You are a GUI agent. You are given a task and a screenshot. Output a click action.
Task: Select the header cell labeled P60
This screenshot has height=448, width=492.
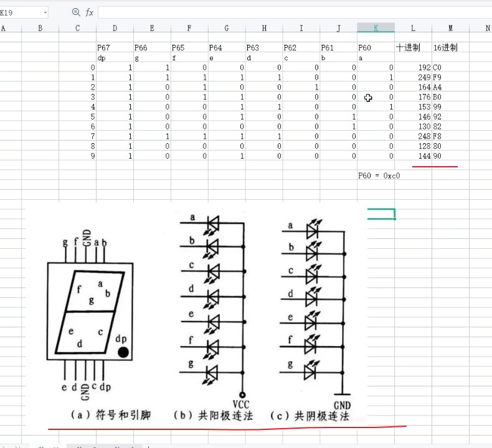[x=376, y=48]
